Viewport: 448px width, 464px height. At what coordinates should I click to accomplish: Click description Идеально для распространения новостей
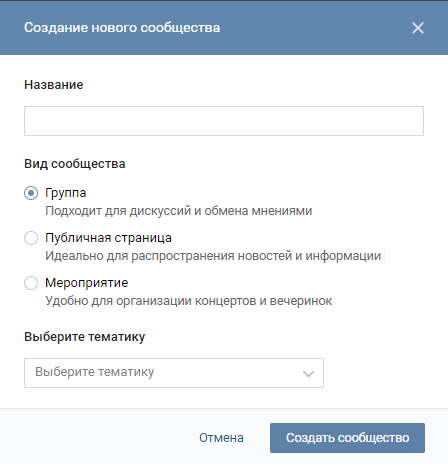click(x=213, y=256)
